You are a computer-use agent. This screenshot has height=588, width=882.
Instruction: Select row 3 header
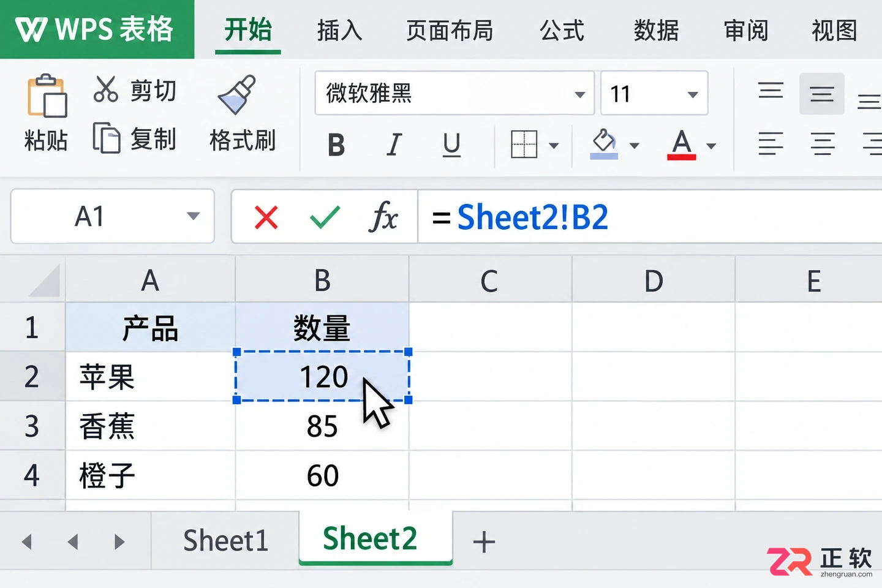32,426
